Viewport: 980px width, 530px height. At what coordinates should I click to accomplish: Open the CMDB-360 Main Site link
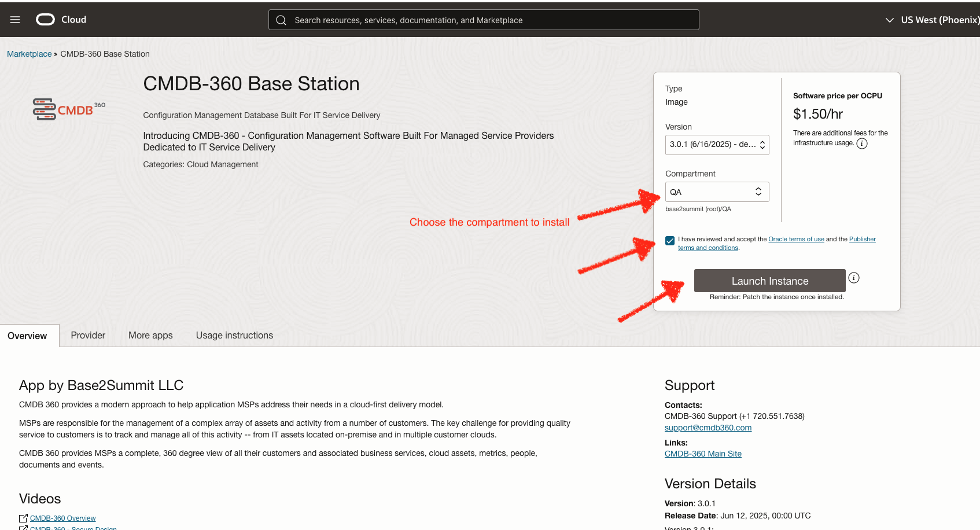click(x=703, y=454)
